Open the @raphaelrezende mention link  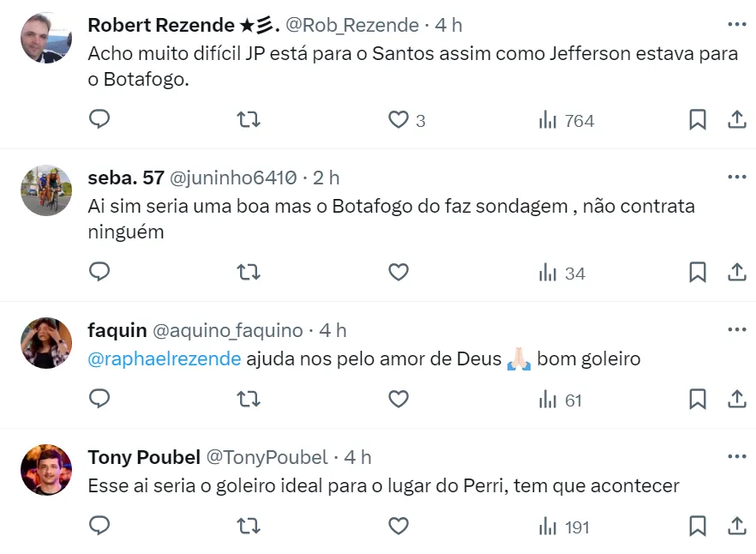click(165, 358)
